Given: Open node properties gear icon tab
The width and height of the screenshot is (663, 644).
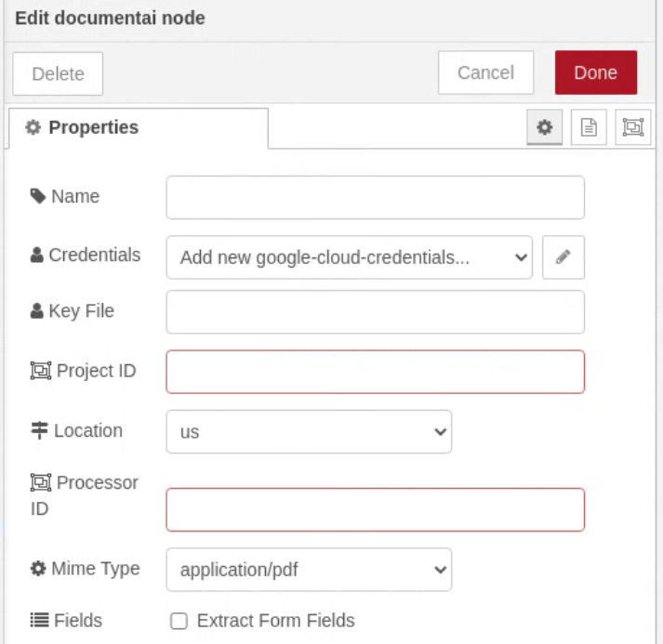Looking at the screenshot, I should click(x=544, y=127).
